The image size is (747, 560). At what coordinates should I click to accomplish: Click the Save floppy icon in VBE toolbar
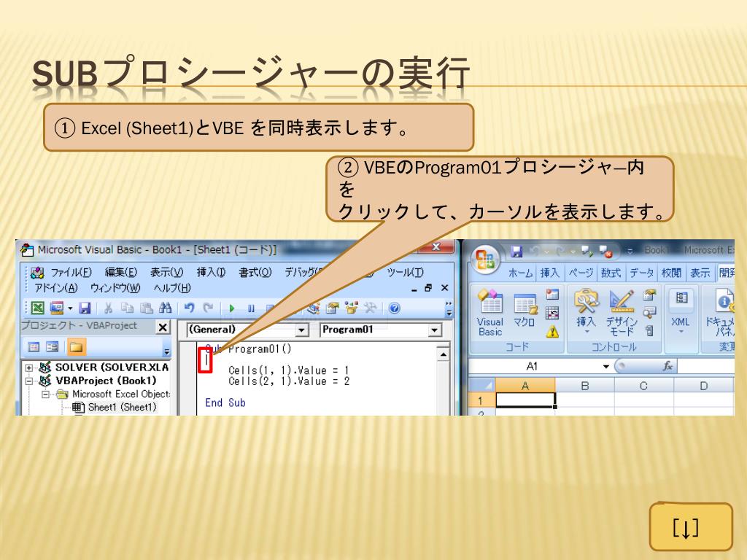85,308
